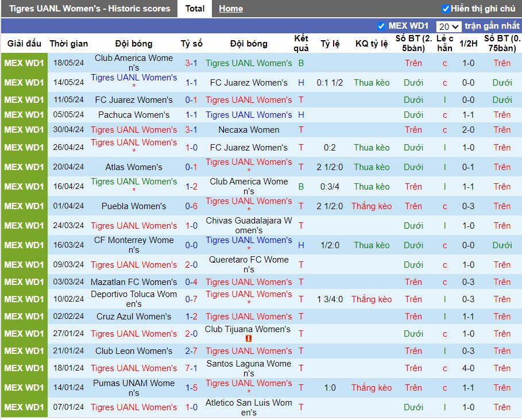Click the 0-6 score against Puebla Women's
Image resolution: width=522 pixels, height=420 pixels.
click(x=191, y=206)
